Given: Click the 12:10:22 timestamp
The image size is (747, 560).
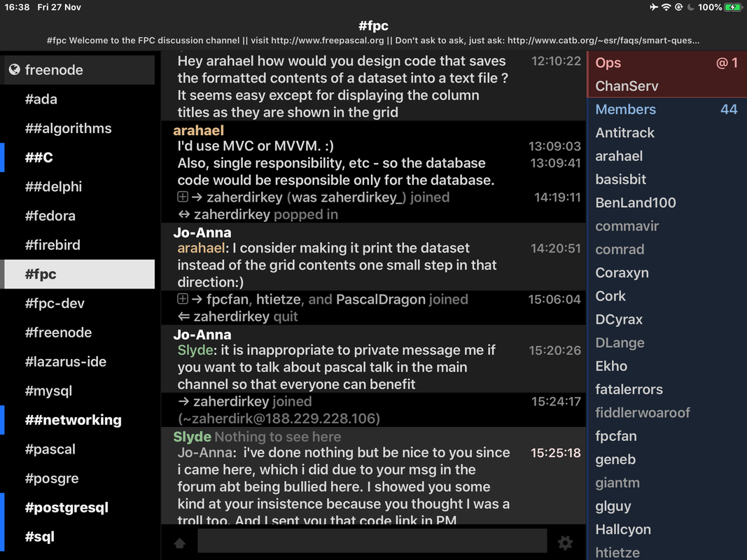Looking at the screenshot, I should [x=556, y=61].
